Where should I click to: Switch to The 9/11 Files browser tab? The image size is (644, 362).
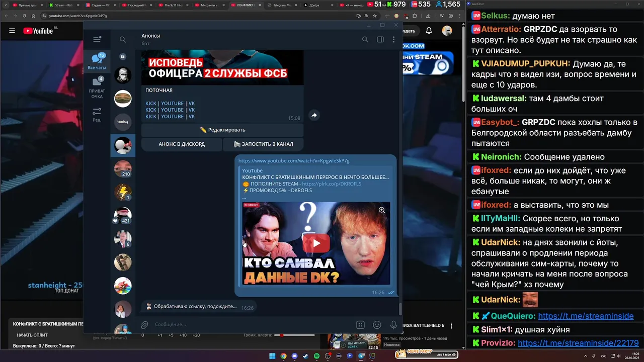click(x=175, y=5)
